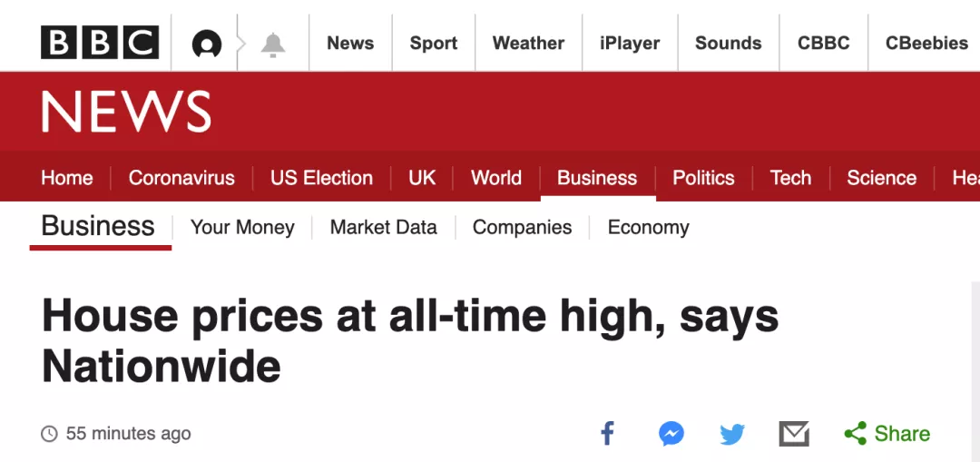Open the account profile icon

pos(207,44)
